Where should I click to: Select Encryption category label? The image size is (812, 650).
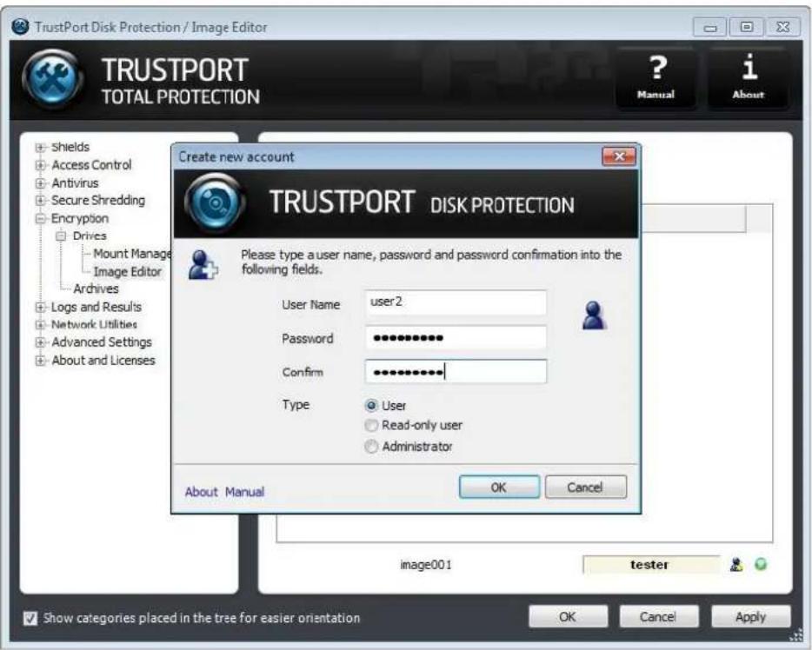click(80, 218)
